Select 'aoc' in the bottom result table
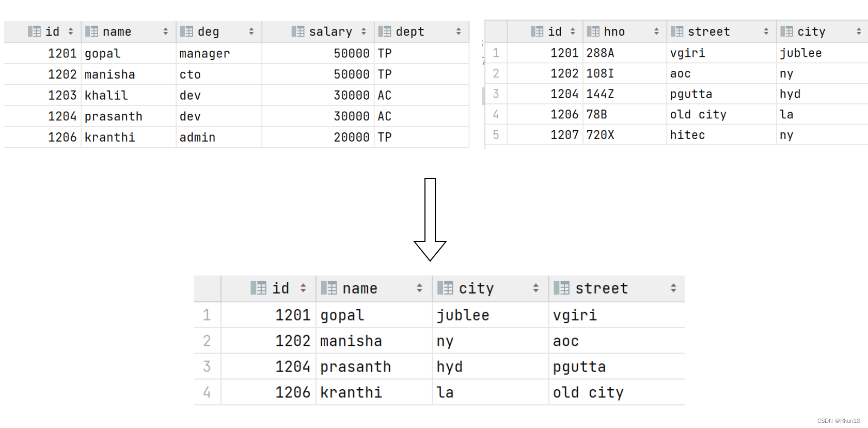Viewport: 868px width, 428px height. (x=617, y=341)
